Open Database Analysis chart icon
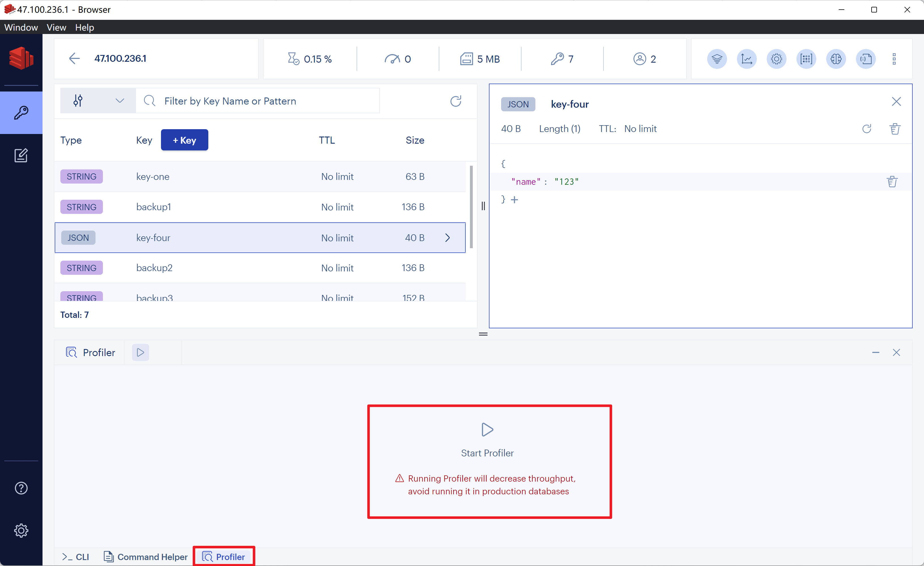Viewport: 924px width, 566px height. pyautogui.click(x=747, y=59)
